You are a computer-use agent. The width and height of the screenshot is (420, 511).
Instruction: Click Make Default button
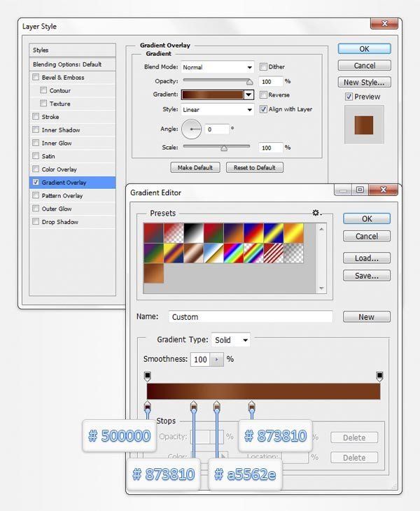coord(195,167)
